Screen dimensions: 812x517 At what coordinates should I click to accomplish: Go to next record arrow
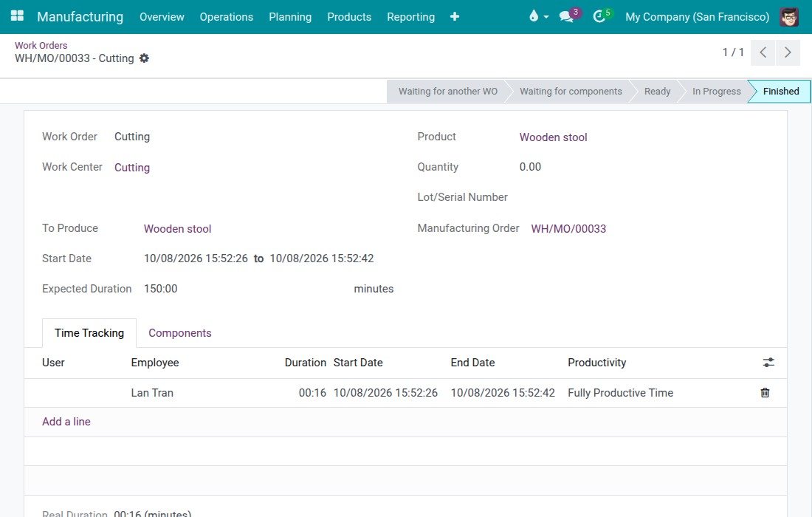[788, 52]
